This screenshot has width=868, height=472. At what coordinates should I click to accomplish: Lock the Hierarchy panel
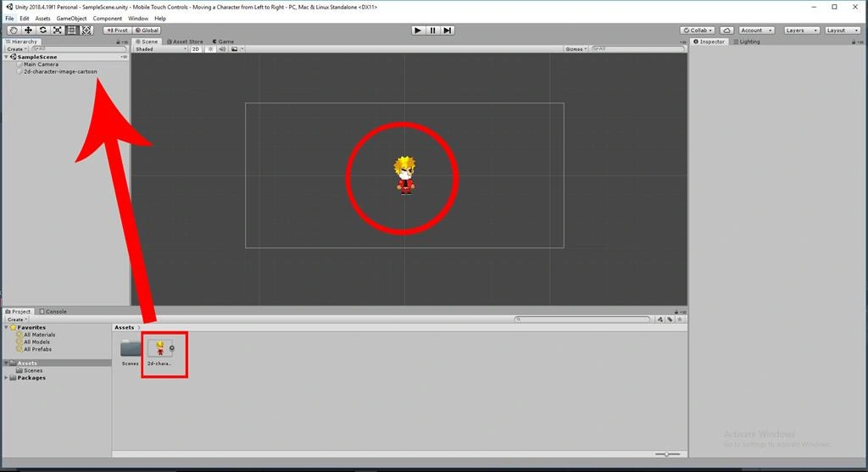118,42
